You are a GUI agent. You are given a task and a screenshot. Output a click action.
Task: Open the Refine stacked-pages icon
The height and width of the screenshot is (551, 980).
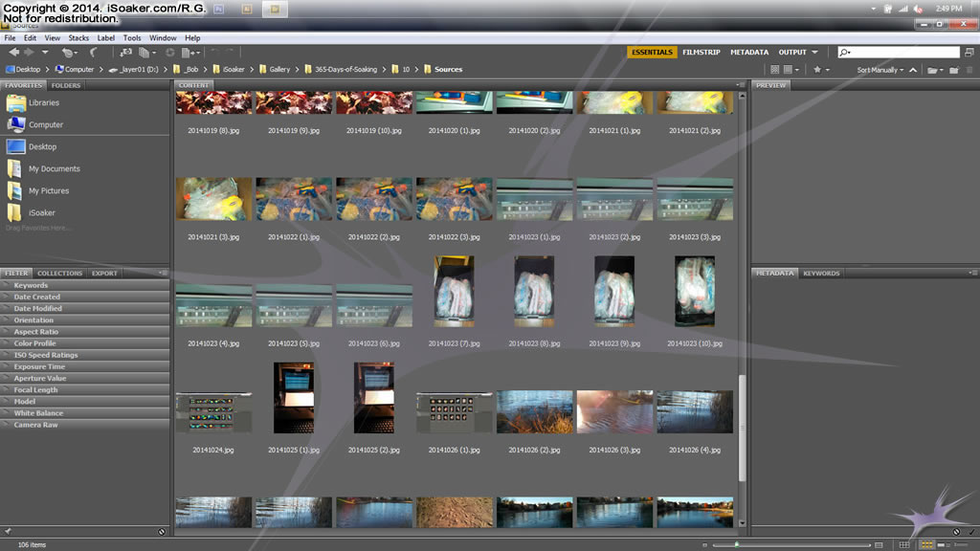coord(145,53)
